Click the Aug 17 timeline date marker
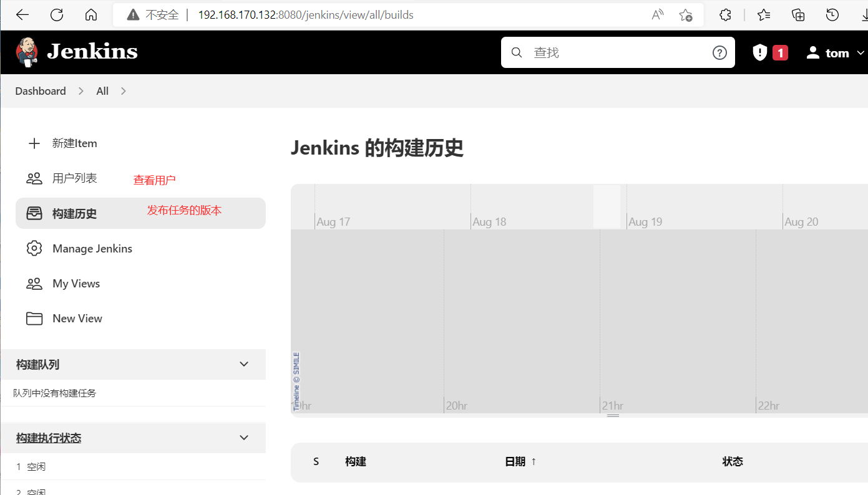 333,222
